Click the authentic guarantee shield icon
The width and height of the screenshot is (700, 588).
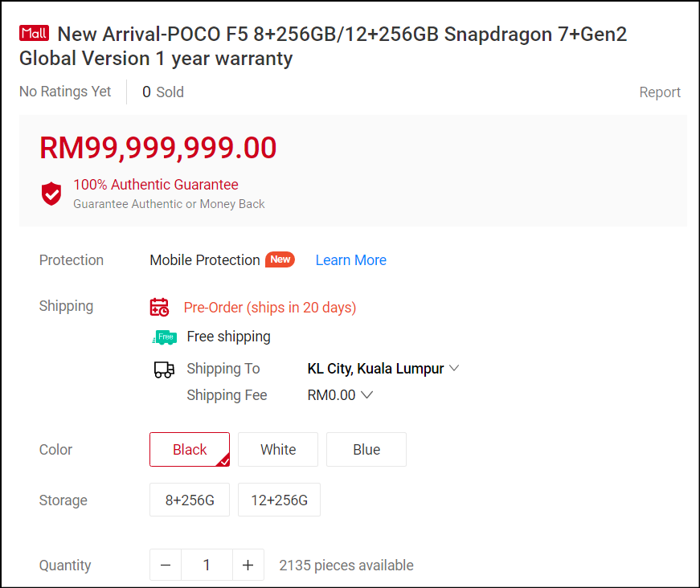coord(51,194)
